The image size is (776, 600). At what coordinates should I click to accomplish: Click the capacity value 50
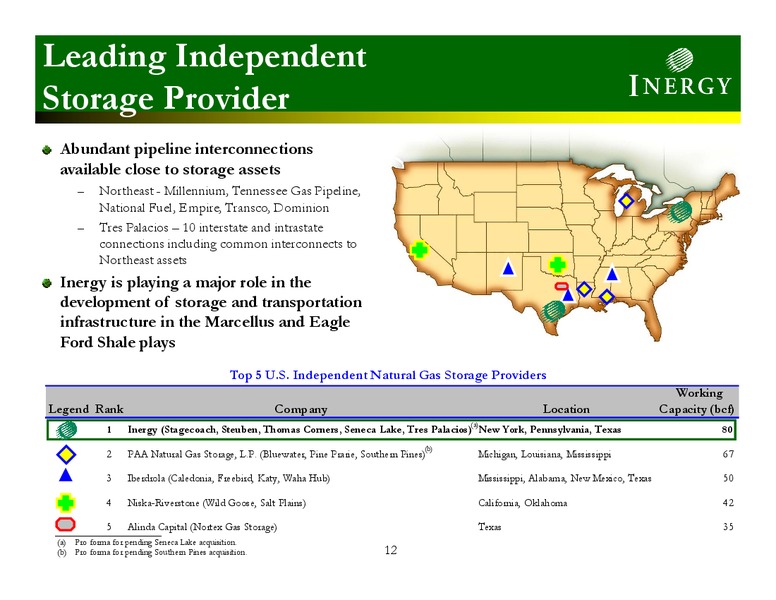(728, 478)
